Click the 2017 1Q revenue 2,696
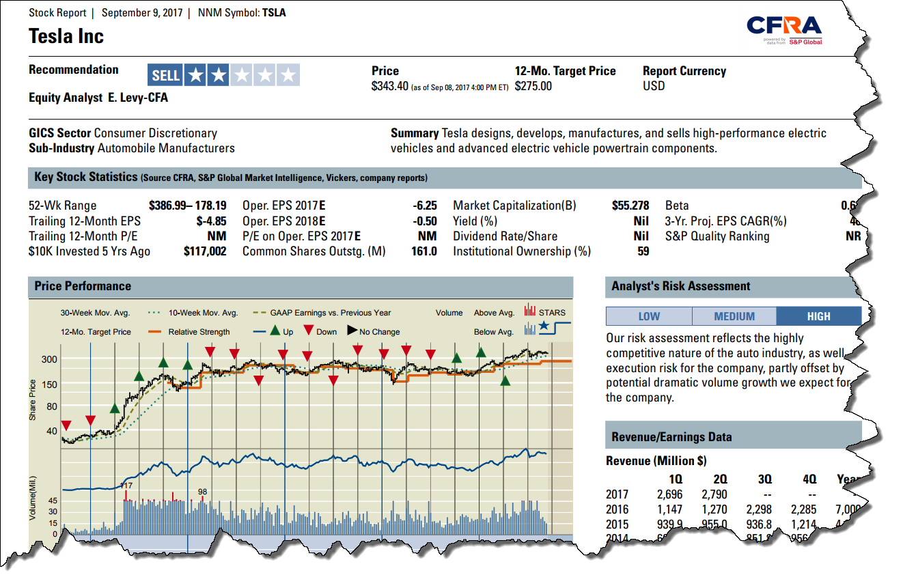 pos(670,494)
